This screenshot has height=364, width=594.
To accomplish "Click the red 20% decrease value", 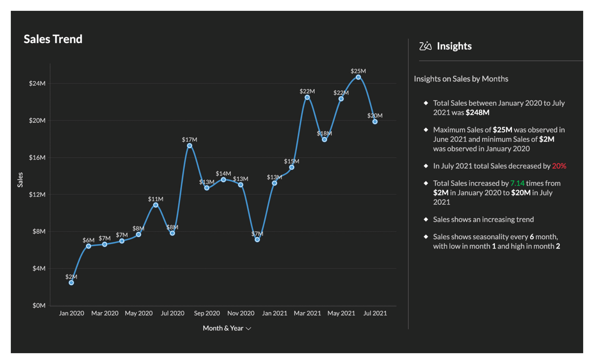I will click(x=559, y=166).
